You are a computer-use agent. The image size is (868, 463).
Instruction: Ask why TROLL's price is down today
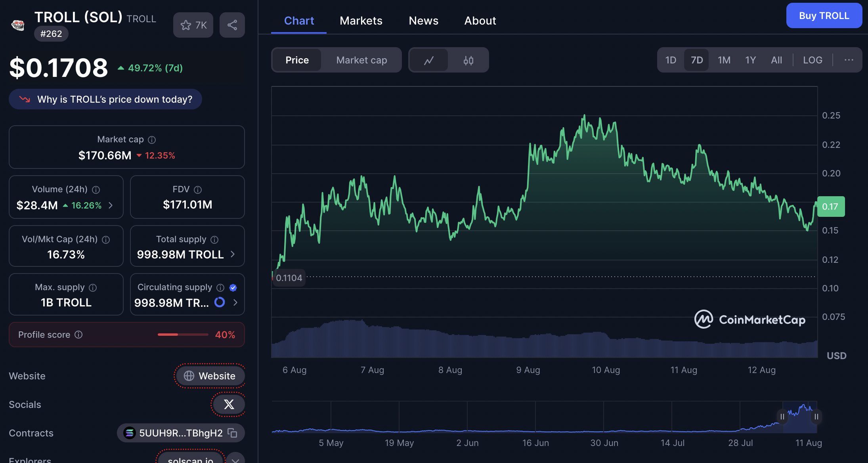tap(105, 99)
